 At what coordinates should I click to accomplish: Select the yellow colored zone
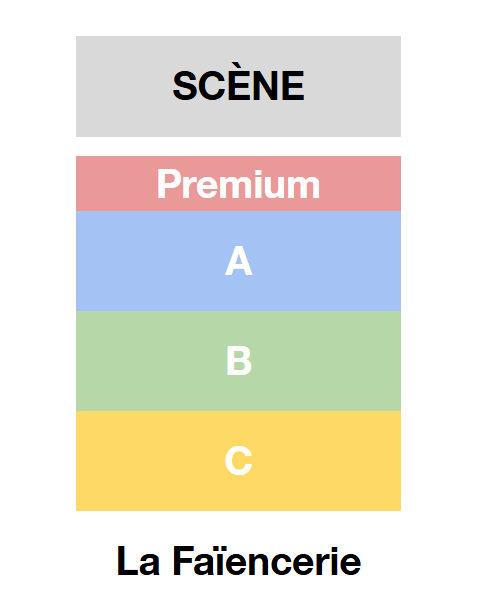click(x=238, y=461)
